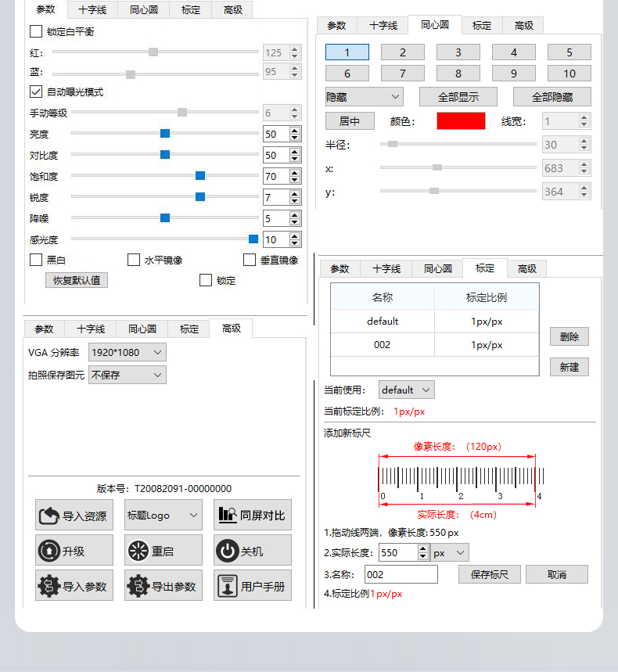The image size is (618, 672).
Task: Open the 高级 tab in the 同心圆 panel
Action: click(x=524, y=26)
